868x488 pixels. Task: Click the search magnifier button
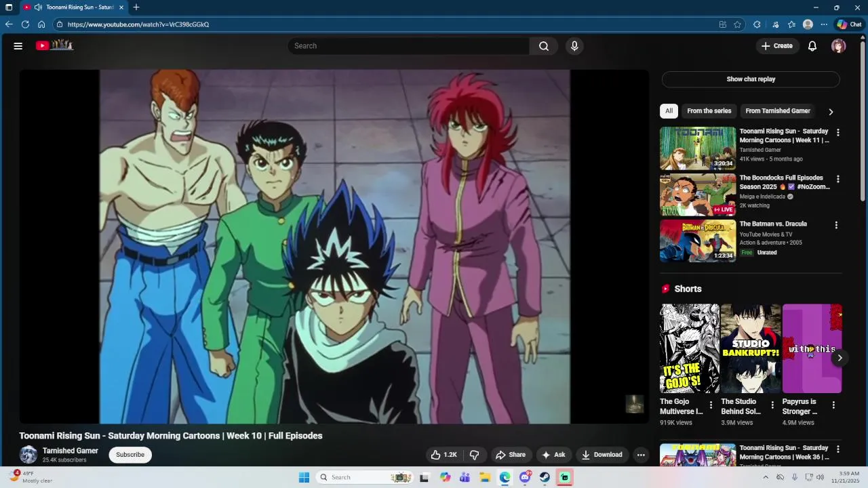[544, 46]
